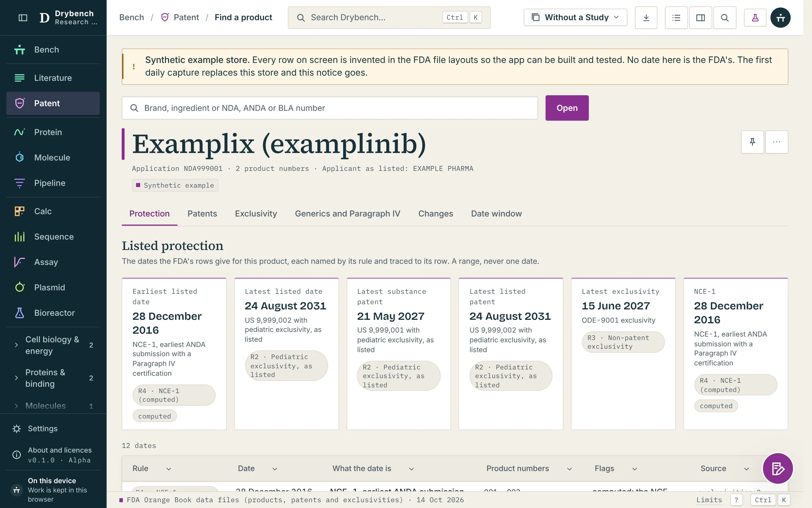Expand Cell biology & energy group

(53, 345)
